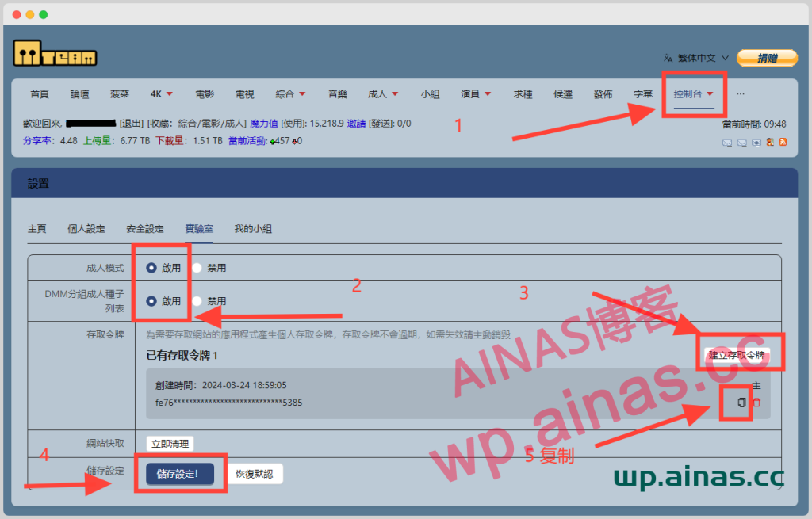Image resolution: width=812 pixels, height=519 pixels.
Task: Click the 下載量 label
Action: coord(170,141)
